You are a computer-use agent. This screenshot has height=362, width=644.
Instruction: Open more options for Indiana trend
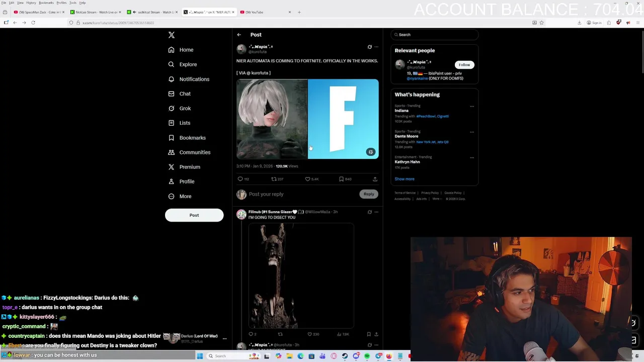point(472,106)
